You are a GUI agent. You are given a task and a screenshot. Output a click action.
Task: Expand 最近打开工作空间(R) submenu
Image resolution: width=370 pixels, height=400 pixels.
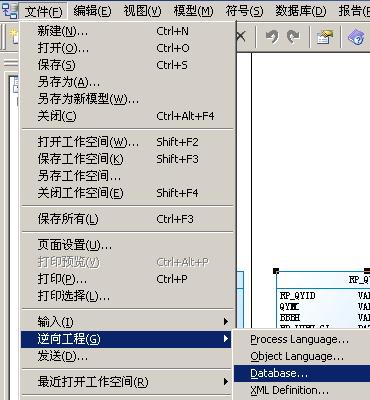(x=127, y=382)
